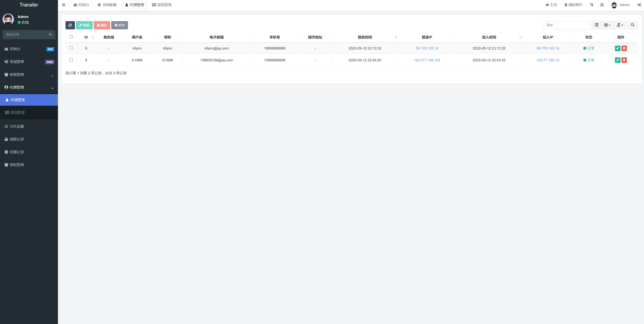Click the refresh table icon button

pos(70,25)
